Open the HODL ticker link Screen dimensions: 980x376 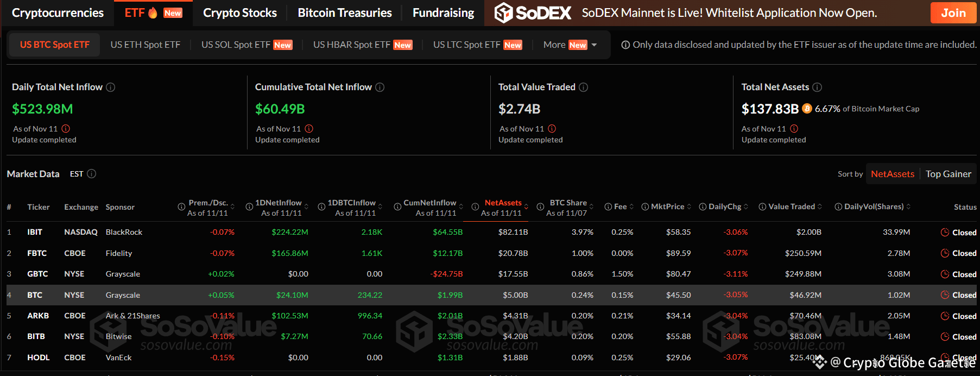tap(39, 358)
